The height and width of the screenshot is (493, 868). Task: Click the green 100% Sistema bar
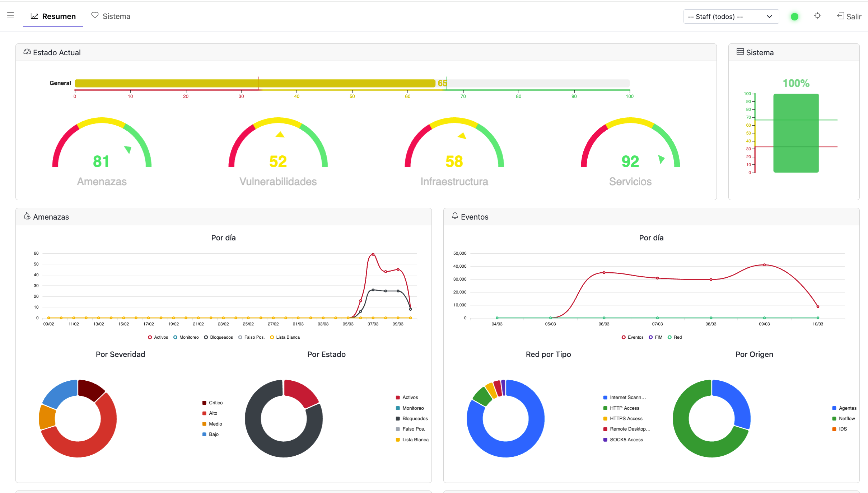click(x=796, y=133)
